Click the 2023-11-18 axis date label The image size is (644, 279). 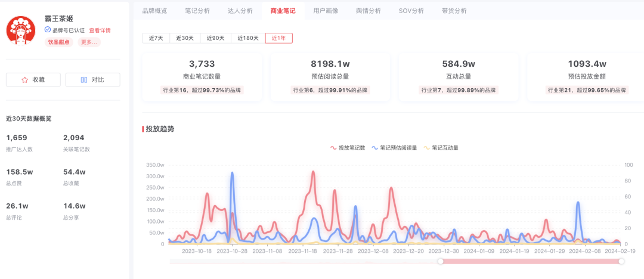[x=304, y=250]
